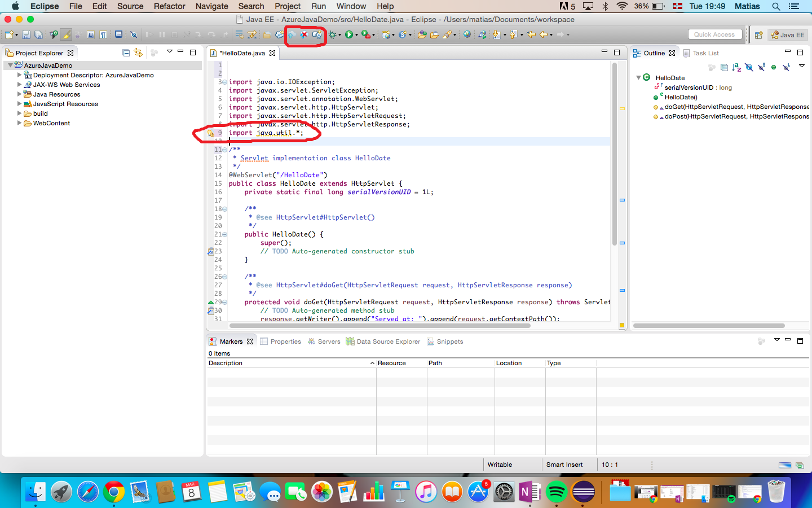
Task: Open the Refactor menu
Action: (x=169, y=6)
